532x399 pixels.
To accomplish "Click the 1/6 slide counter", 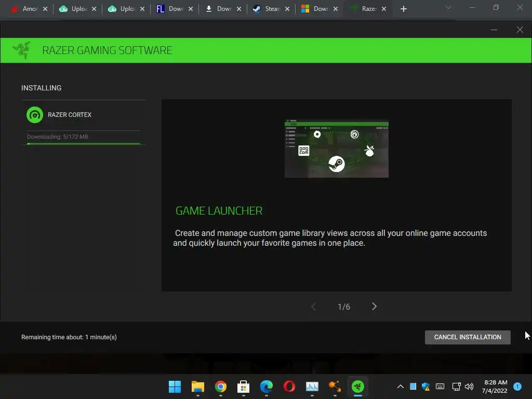I will 344,307.
